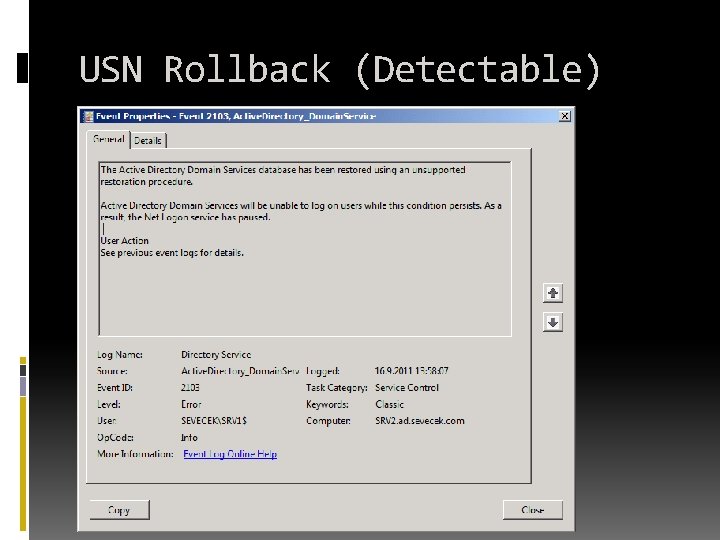Click the 'USN Rollback (Detectable)' slide title
Screen dimensions: 720x540
click(x=340, y=69)
